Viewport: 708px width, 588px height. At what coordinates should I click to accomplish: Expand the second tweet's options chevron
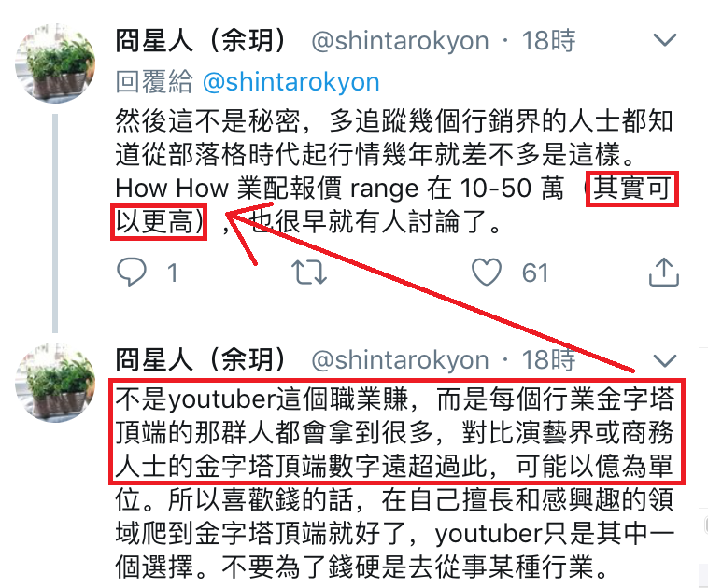click(x=665, y=360)
